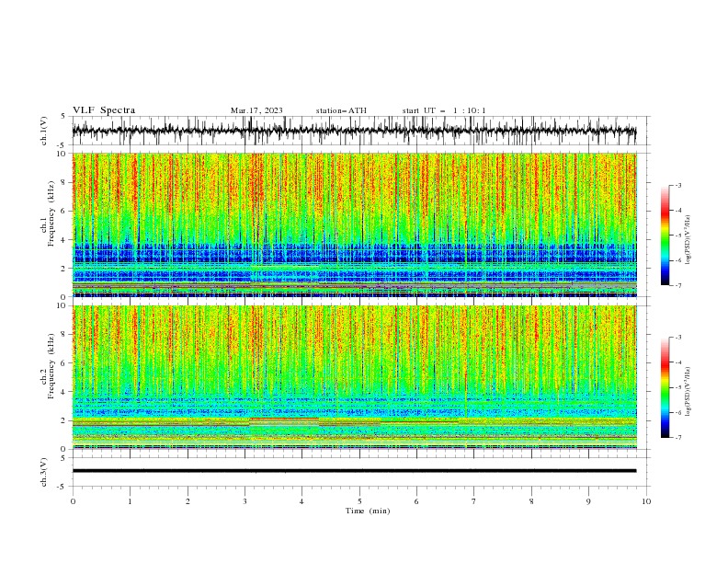Image resolution: width=728 pixels, height=563 pixels.
Task: Click the '-3' label on upper colorbar
Action: coord(677,185)
